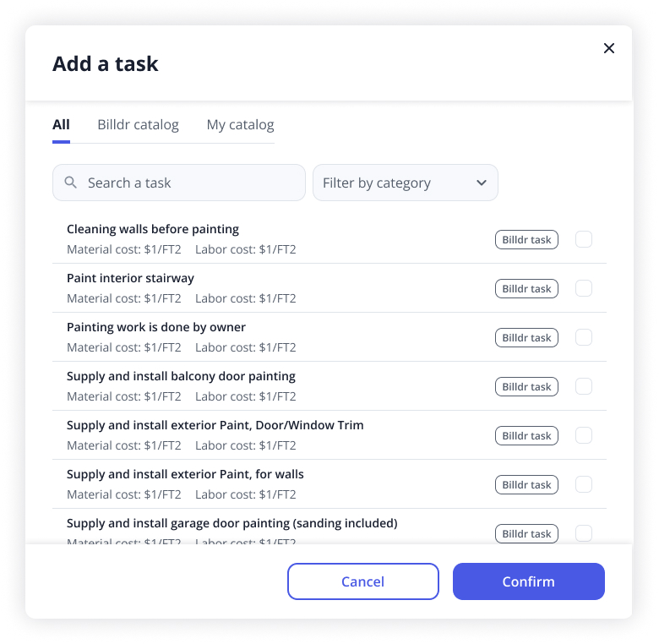Select Painting work is done by owner checkbox
659x644 pixels.
(584, 337)
